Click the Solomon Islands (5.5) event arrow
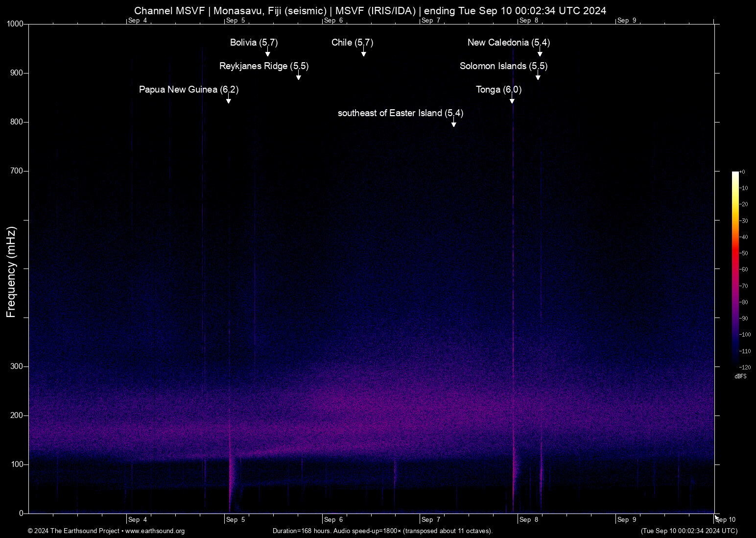This screenshot has width=756, height=538. click(x=538, y=76)
